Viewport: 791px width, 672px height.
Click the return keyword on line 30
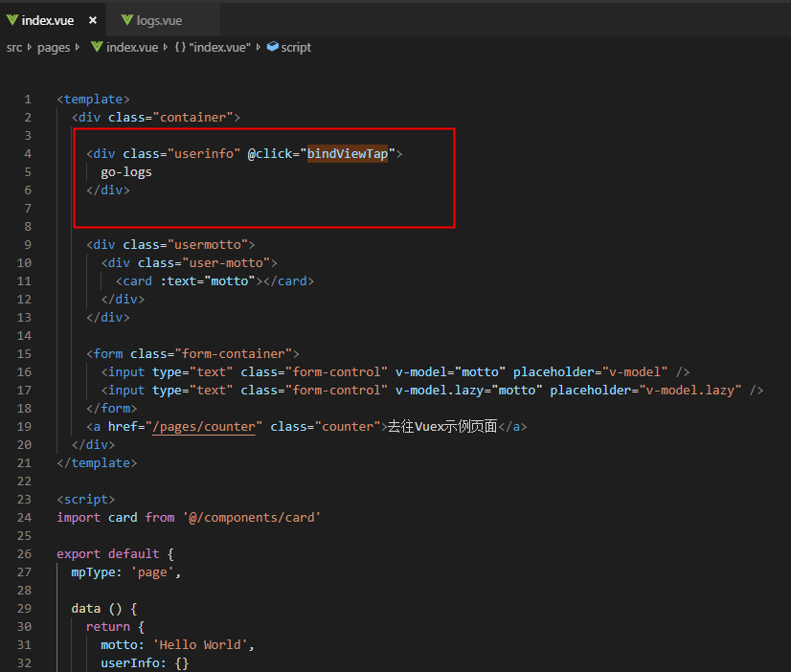[108, 627]
